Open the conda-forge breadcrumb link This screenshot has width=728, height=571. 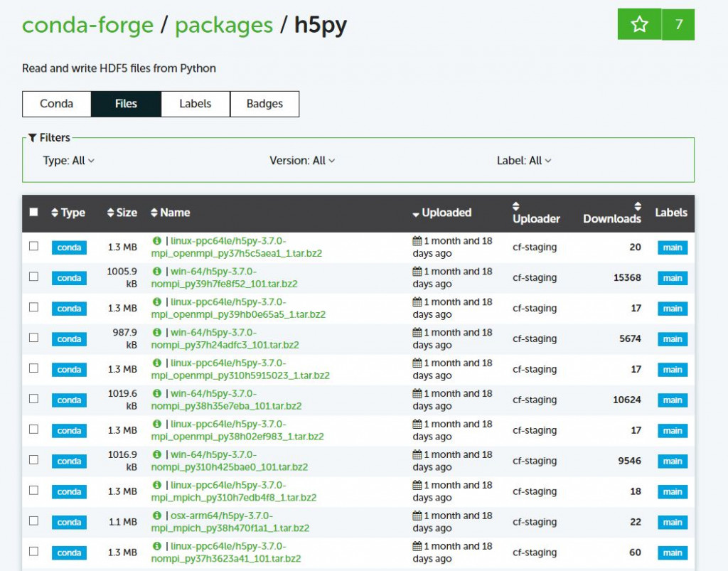pos(87,25)
